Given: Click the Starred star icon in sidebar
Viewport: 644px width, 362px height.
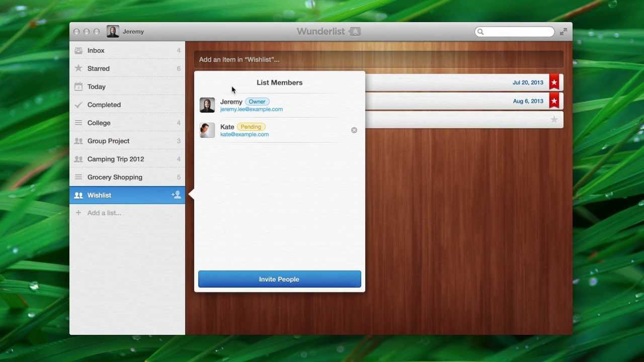Looking at the screenshot, I should pyautogui.click(x=78, y=68).
